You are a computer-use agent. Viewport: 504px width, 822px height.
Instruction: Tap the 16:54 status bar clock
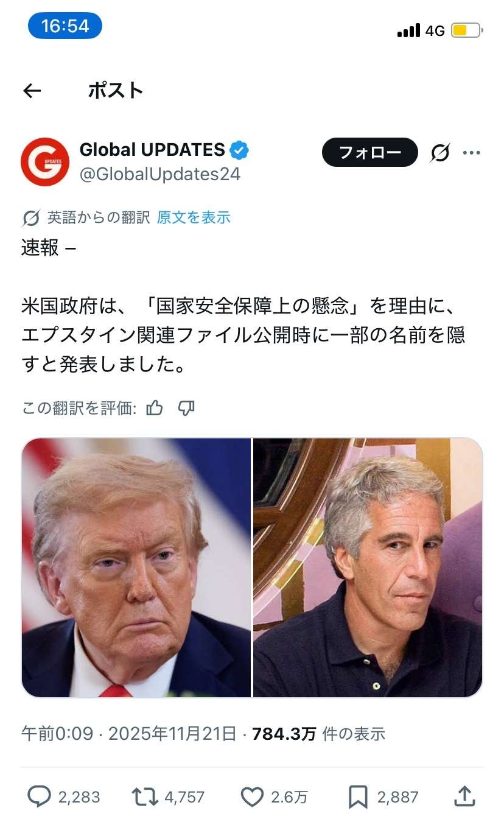(x=65, y=26)
